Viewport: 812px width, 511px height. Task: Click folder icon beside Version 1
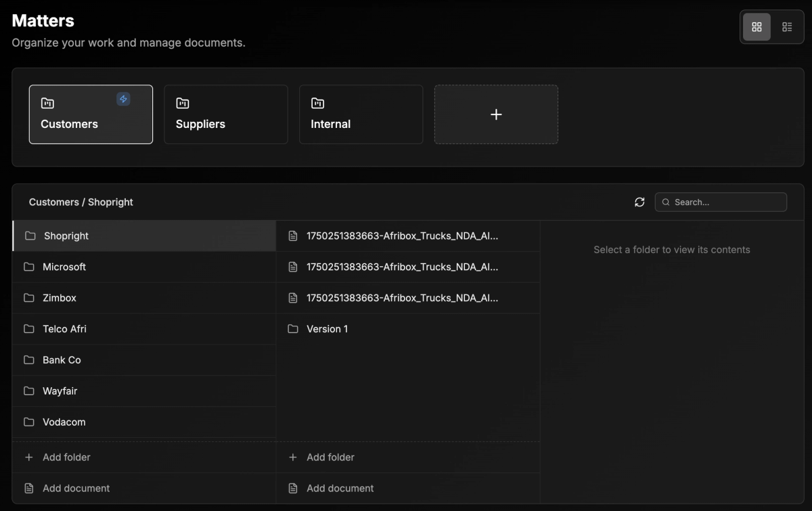point(293,329)
